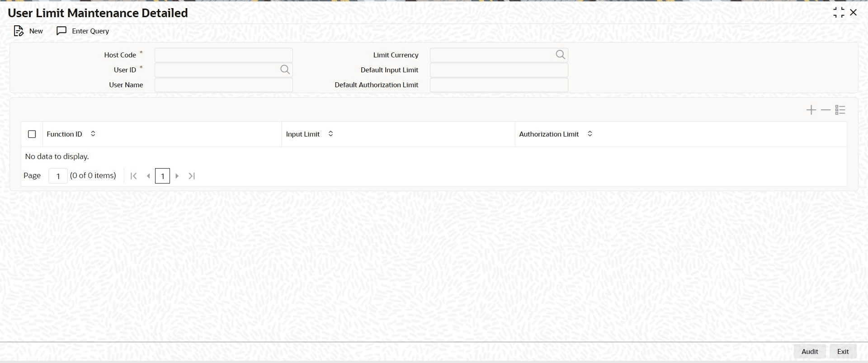868x363 pixels.
Task: Click the '(0 of 0 items)' text
Action: [93, 175]
